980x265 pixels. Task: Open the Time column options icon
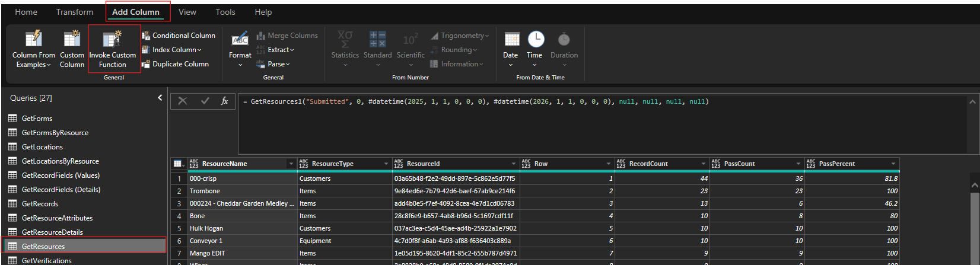535,39
